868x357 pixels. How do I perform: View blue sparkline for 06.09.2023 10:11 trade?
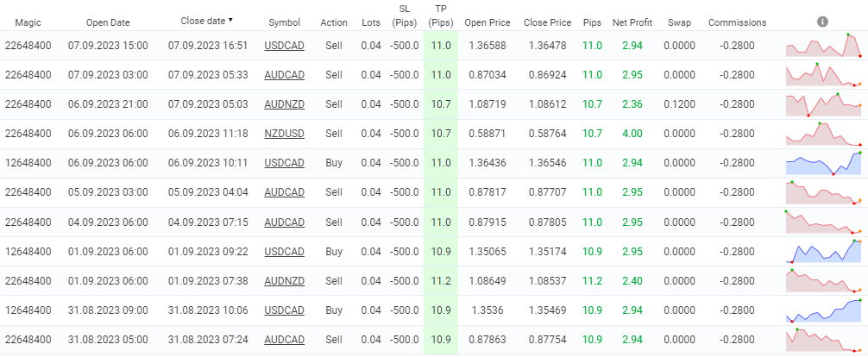click(824, 163)
